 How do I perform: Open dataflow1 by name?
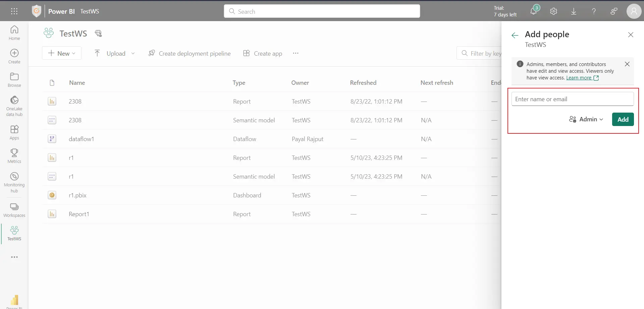81,139
